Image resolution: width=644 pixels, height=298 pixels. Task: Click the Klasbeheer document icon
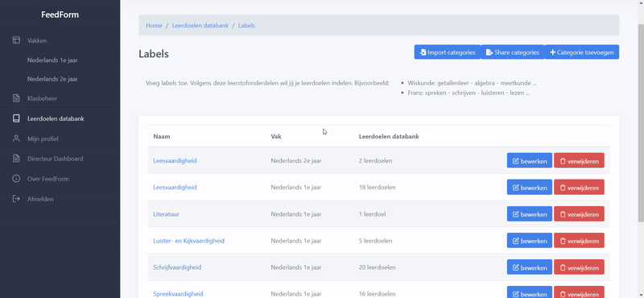16,98
